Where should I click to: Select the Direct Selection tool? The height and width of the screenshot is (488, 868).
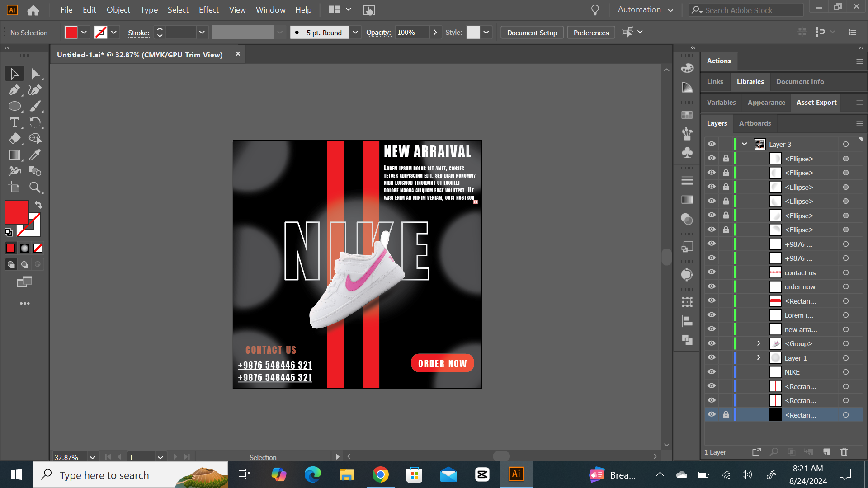(35, 74)
